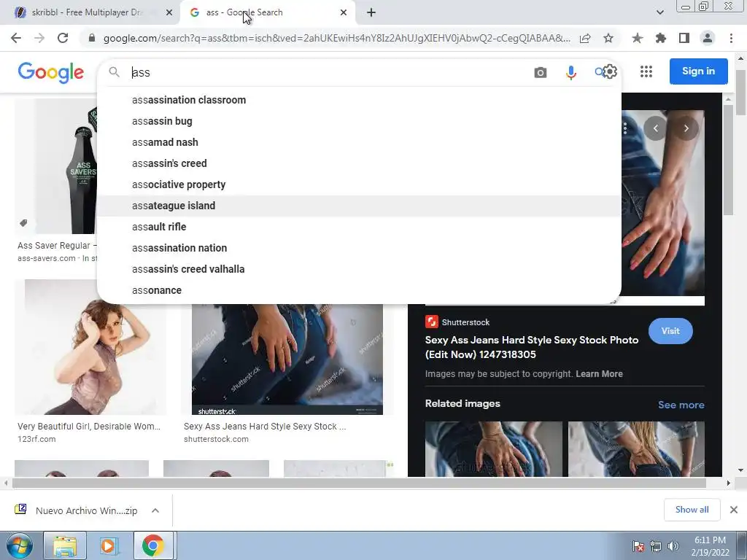Screen dimensions: 747x560
Task: Click Sign in button
Action: point(698,71)
